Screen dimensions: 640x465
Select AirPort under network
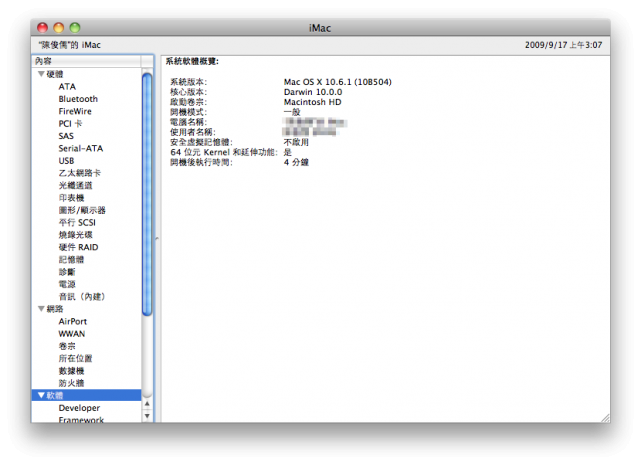coord(73,321)
